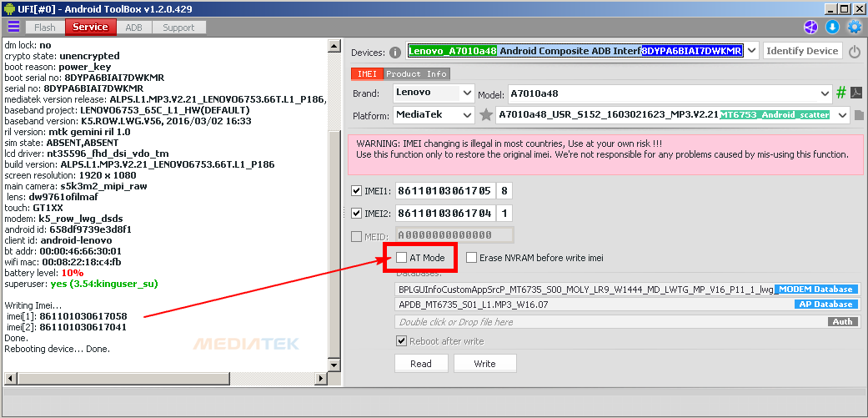
Task: Click the Write button
Action: coord(485,364)
